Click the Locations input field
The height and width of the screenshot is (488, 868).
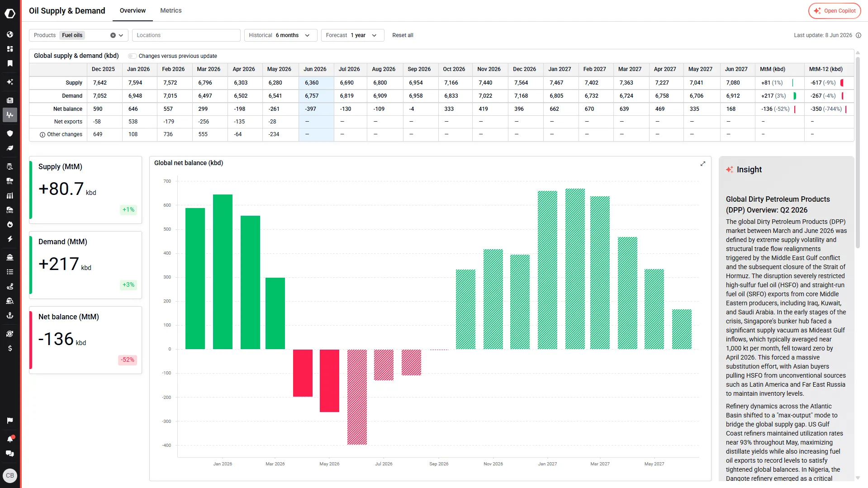(186, 35)
